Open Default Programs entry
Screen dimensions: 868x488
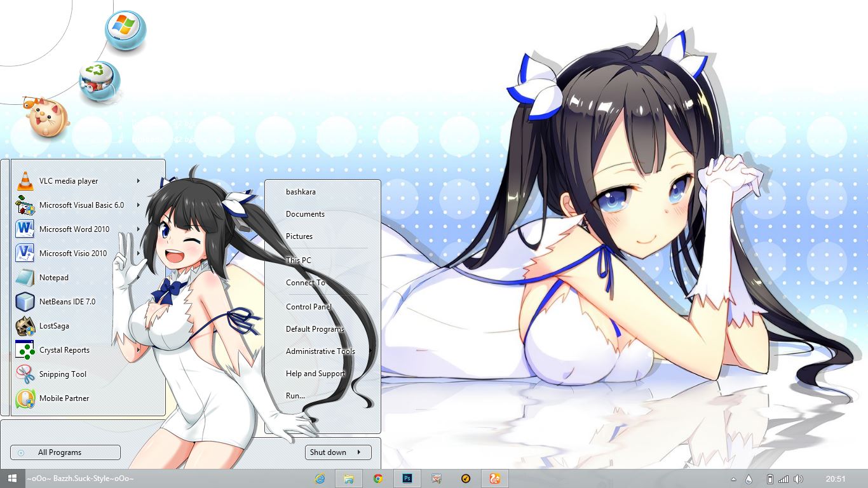pyautogui.click(x=315, y=329)
